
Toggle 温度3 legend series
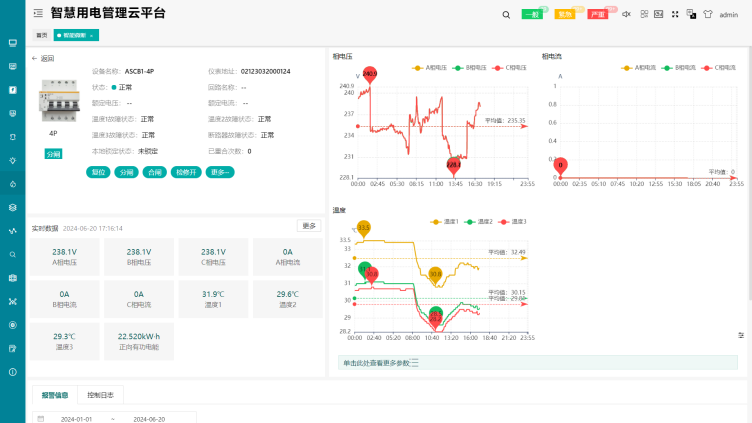[512, 222]
